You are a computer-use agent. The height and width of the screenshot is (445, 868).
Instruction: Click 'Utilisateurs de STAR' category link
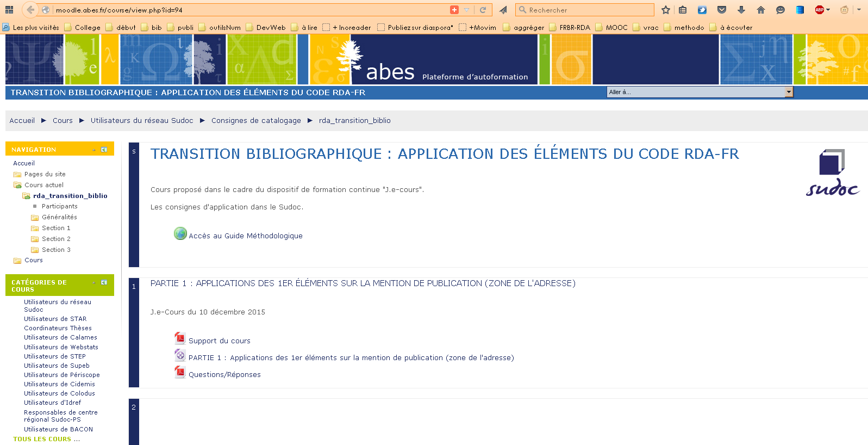click(x=55, y=319)
